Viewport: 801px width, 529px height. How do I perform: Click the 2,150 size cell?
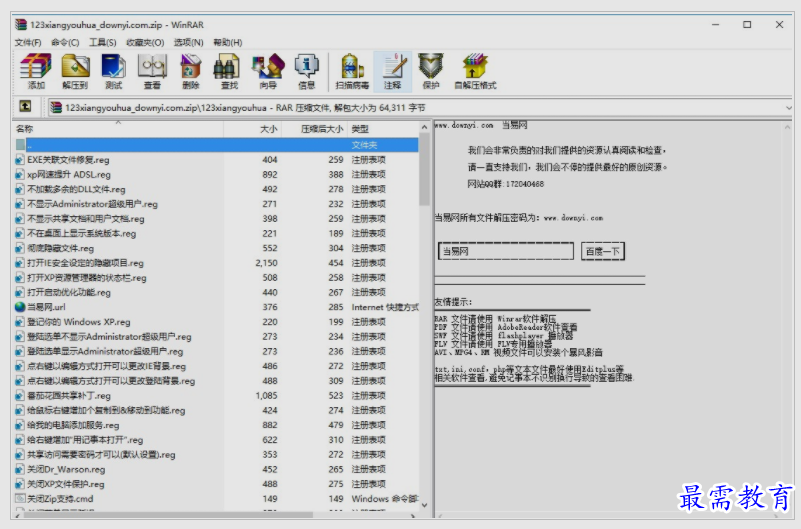(x=267, y=263)
